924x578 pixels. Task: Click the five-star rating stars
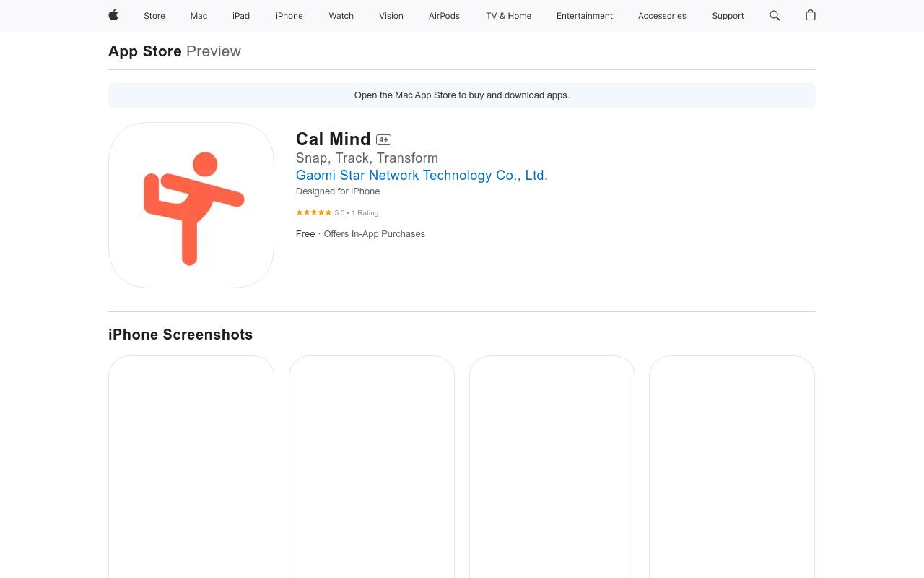(x=313, y=212)
